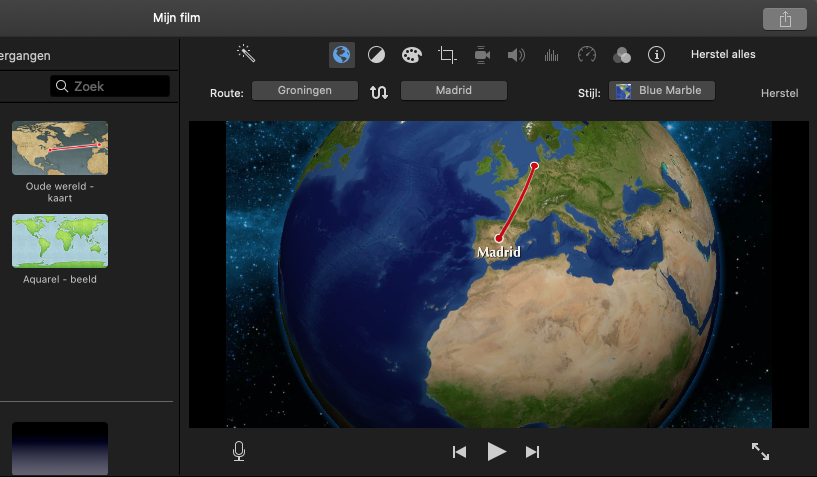Jump to previous clip button
This screenshot has height=477, width=817.
[x=459, y=452]
